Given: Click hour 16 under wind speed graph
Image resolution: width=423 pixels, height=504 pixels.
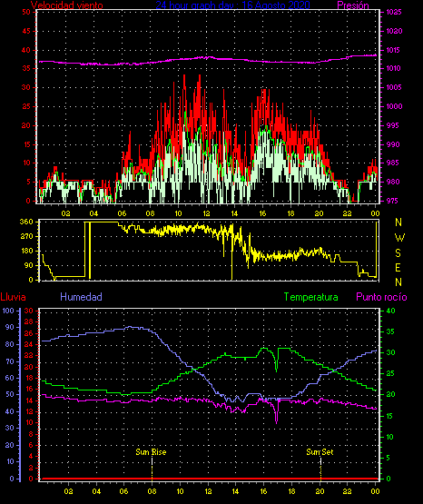Looking at the screenshot, I should 262,213.
